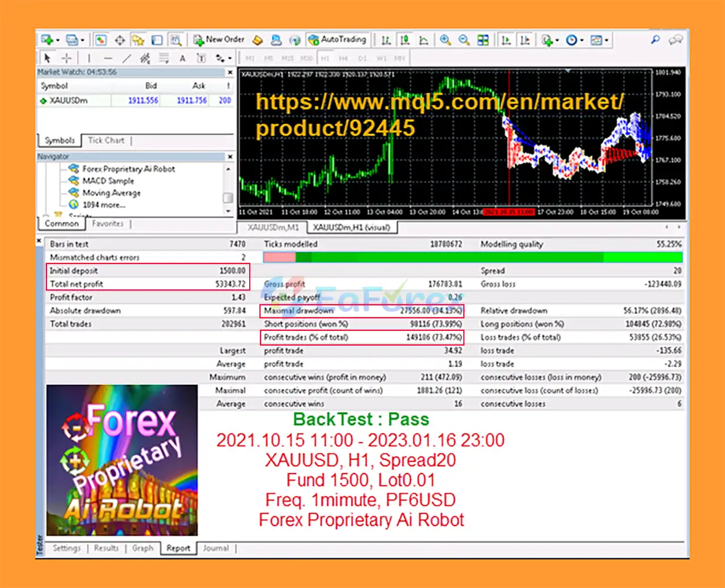The width and height of the screenshot is (725, 588).
Task: Toggle the Market Watch window icon
Action: pos(100,40)
